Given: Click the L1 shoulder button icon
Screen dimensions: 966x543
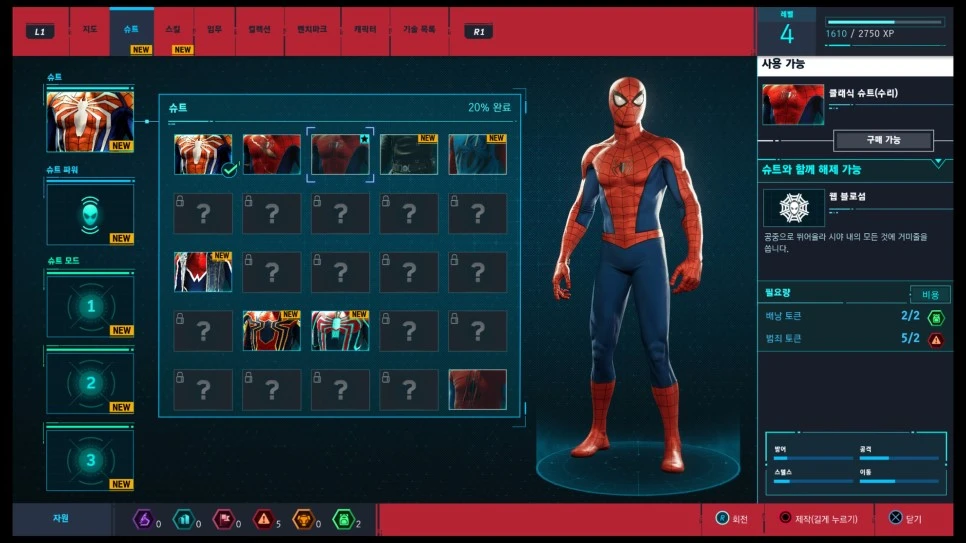Looking at the screenshot, I should 40,31.
